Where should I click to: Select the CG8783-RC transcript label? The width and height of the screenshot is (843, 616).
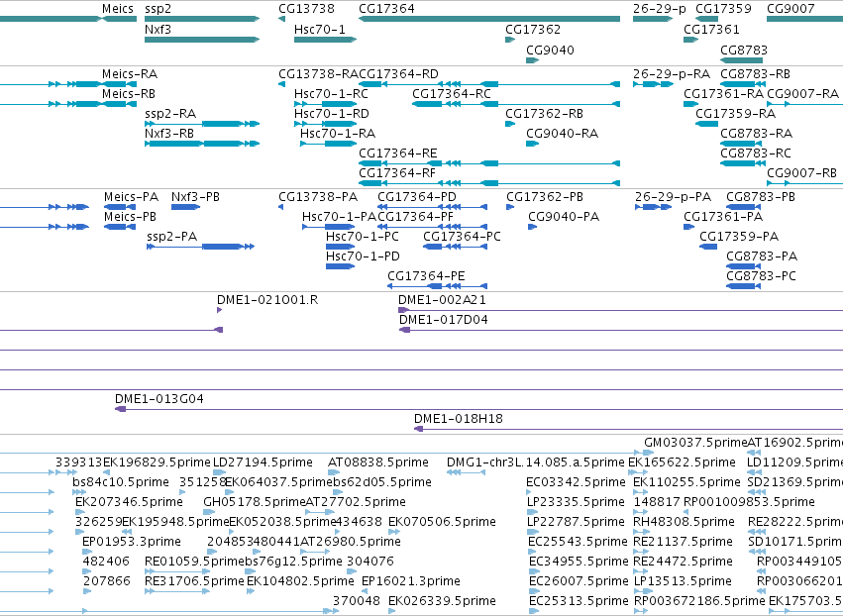(x=756, y=154)
